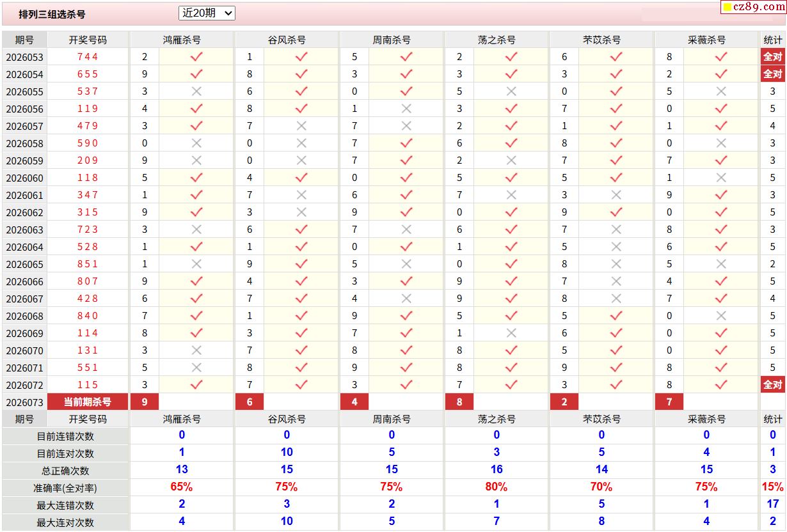Click the cz89.com site link

pos(759,7)
